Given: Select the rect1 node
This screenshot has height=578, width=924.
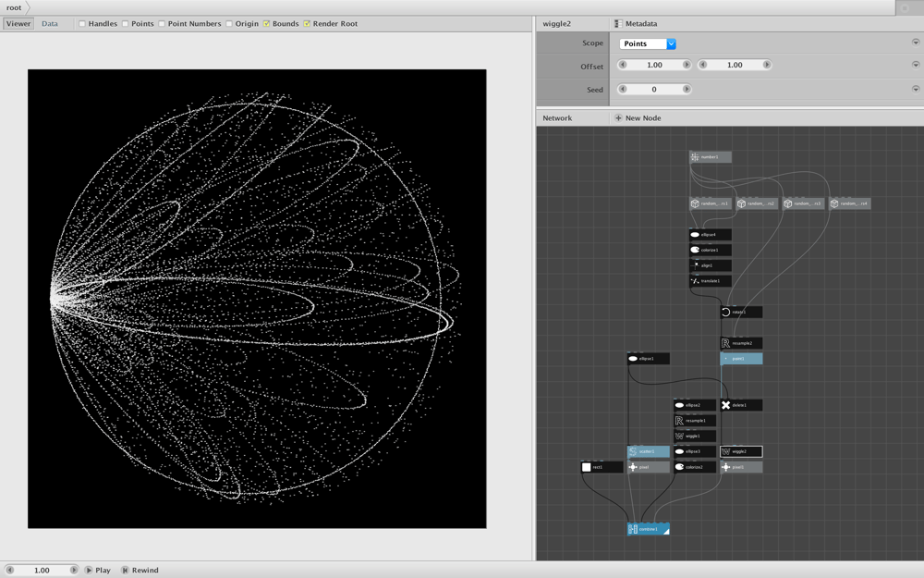Looking at the screenshot, I should coord(602,467).
